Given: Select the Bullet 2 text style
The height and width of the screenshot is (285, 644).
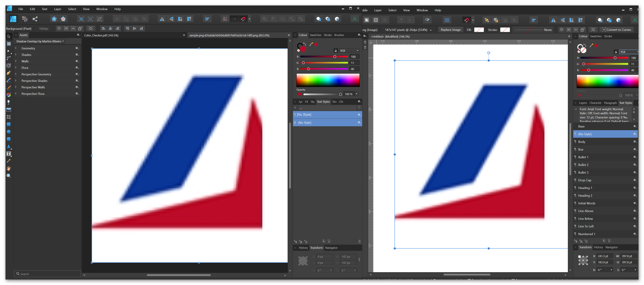Looking at the screenshot, I should 605,165.
